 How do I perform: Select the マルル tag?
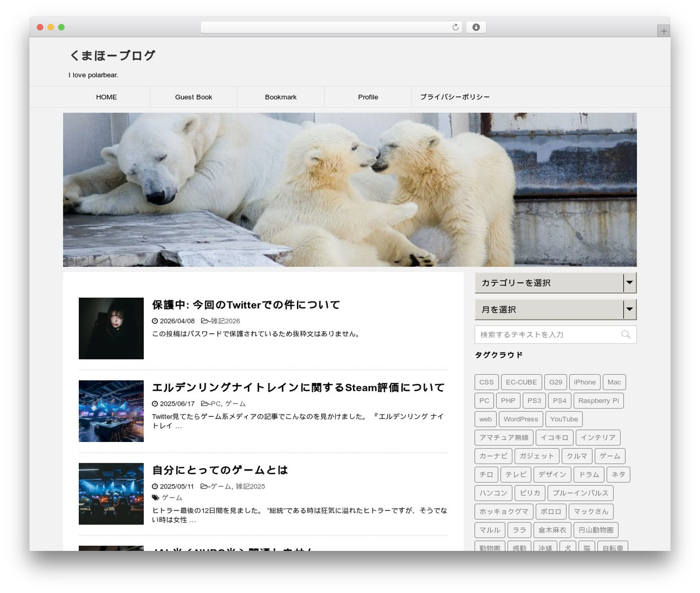(490, 530)
